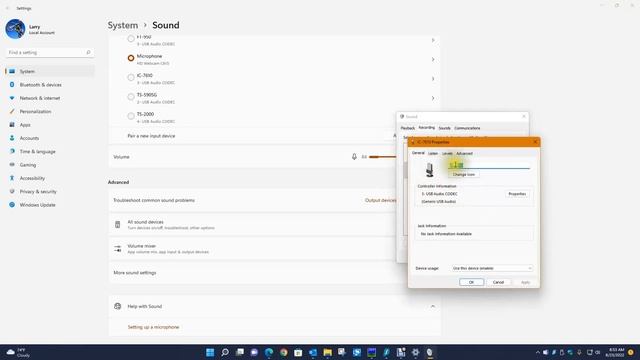Click Troubleshoot Output devices link
This screenshot has height=360, width=640.
[380, 200]
